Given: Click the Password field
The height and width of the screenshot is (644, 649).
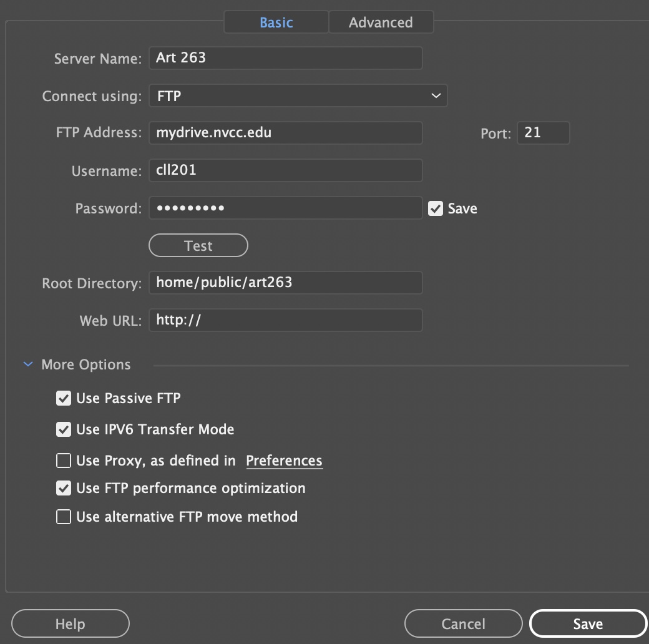Looking at the screenshot, I should 285,208.
